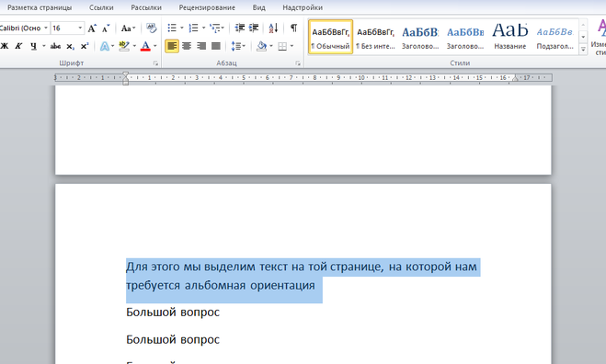
Task: Open the font color dropdown arrow
Action: 155,46
